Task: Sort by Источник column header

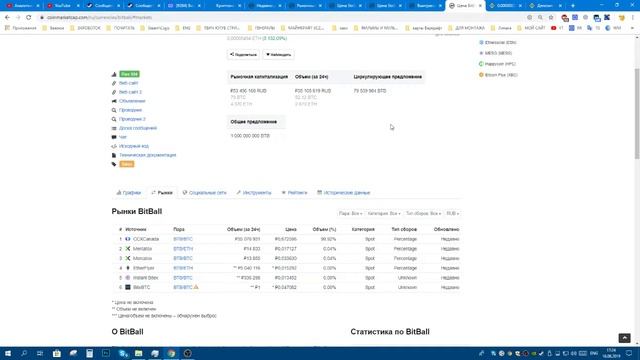Action: (136, 229)
